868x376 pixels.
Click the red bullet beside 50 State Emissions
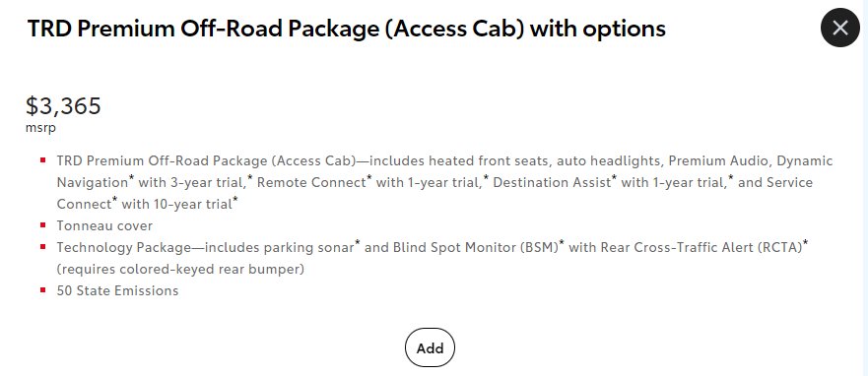pos(42,289)
